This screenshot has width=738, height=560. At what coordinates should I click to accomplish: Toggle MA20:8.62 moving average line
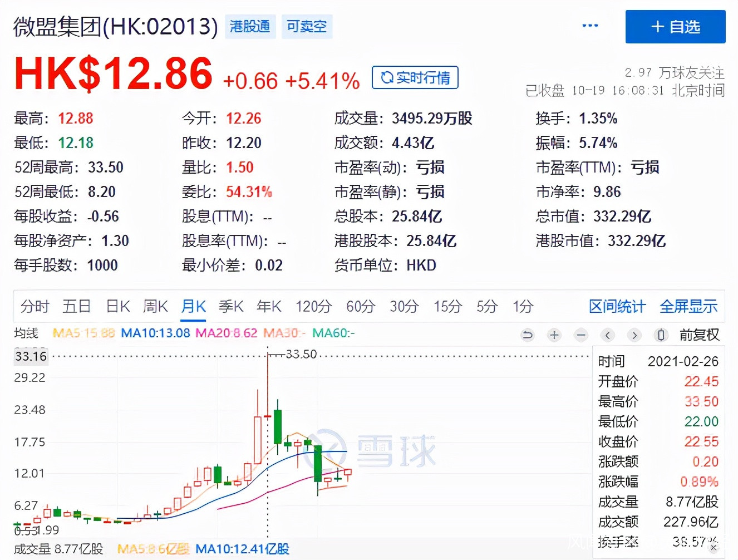226,333
